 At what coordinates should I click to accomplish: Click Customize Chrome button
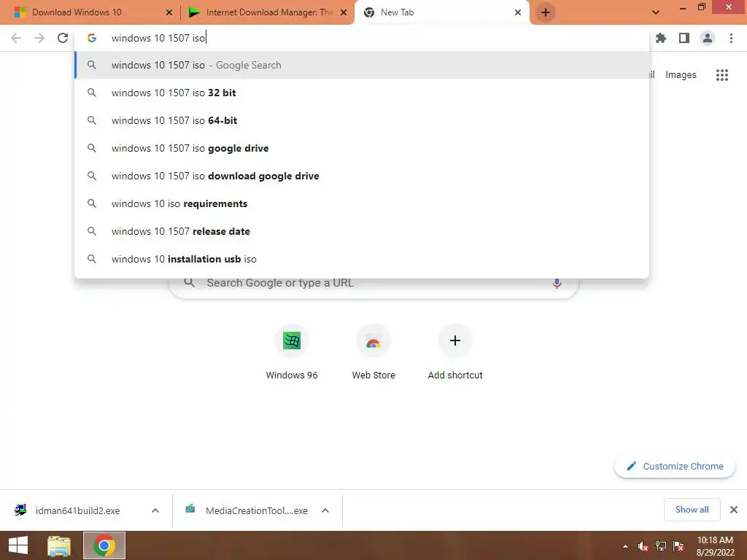(x=675, y=466)
